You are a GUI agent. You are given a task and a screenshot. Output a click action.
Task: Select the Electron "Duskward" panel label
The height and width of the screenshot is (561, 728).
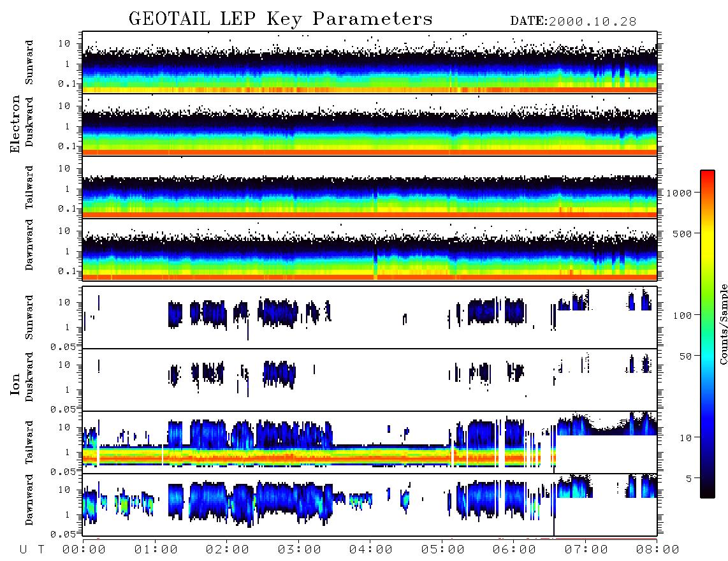tap(29, 122)
